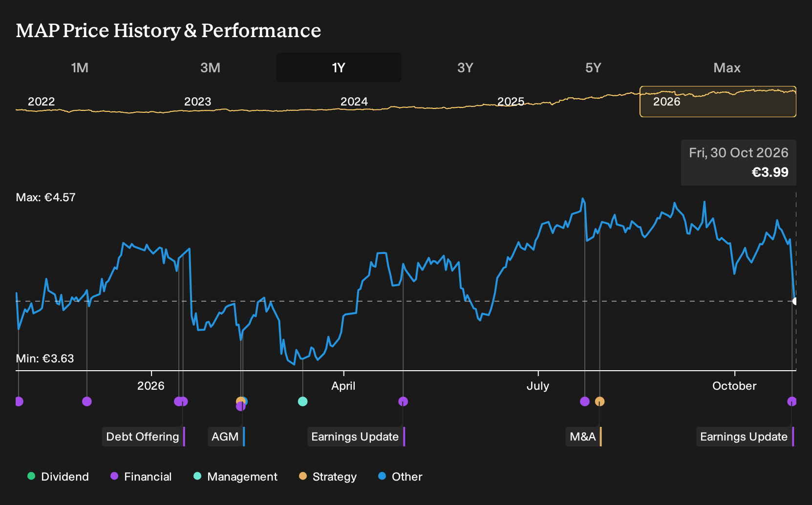Click the orange Strategy marker above M&A
Screen dimensions: 812x505
600,401
